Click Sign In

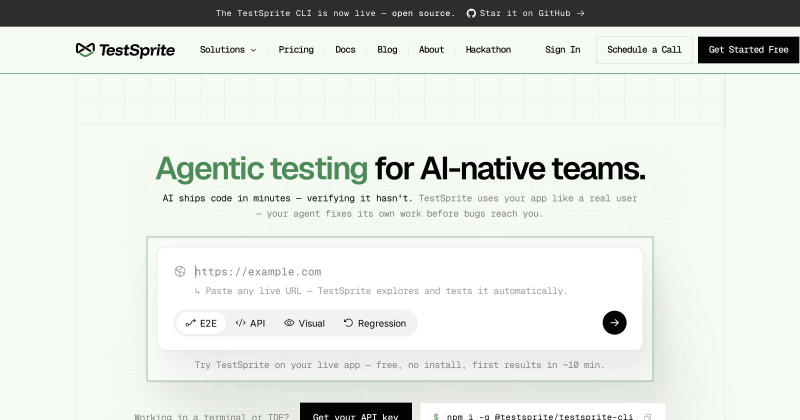[x=563, y=50]
